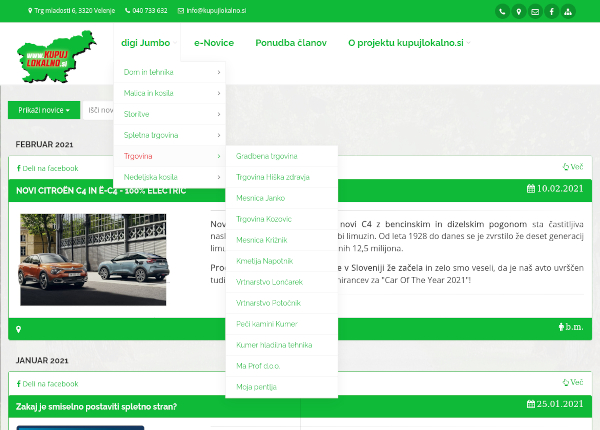The image size is (600, 430).
Task: Click the Kupuj Lokalno logo
Action: point(56,56)
